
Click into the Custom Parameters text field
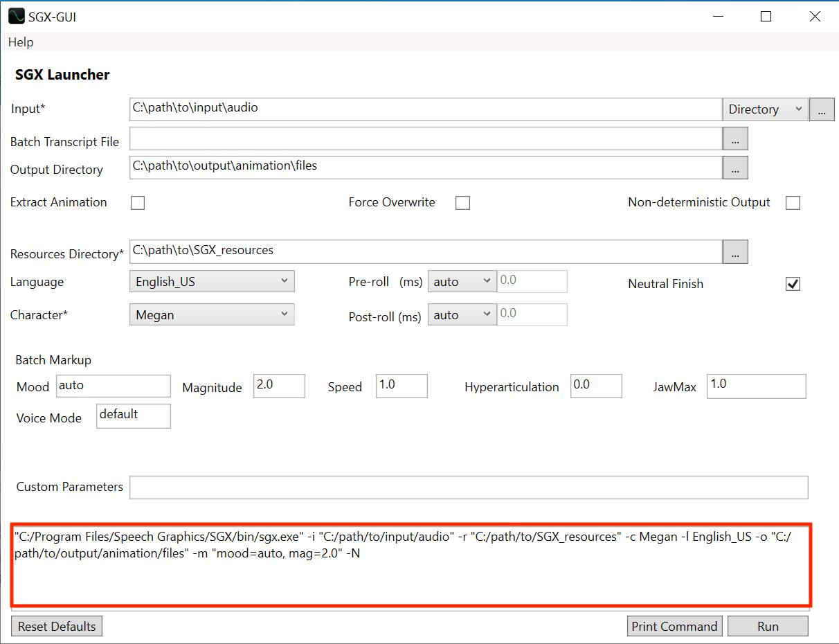[x=469, y=488]
